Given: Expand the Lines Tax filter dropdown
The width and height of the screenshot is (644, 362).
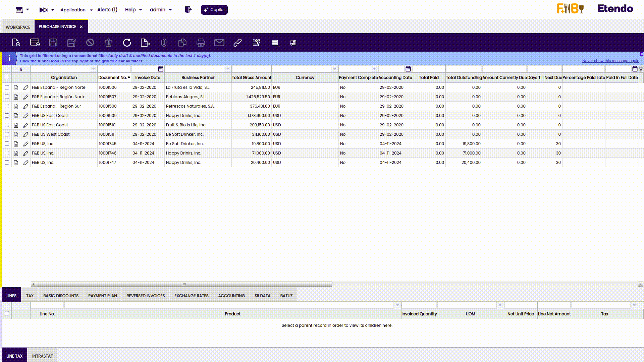Looking at the screenshot, I should (634, 305).
